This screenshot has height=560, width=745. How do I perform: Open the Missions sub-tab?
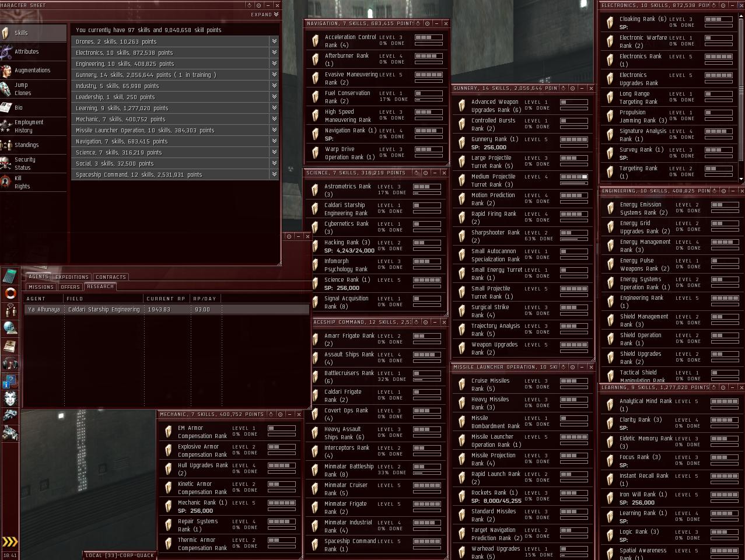(x=41, y=287)
